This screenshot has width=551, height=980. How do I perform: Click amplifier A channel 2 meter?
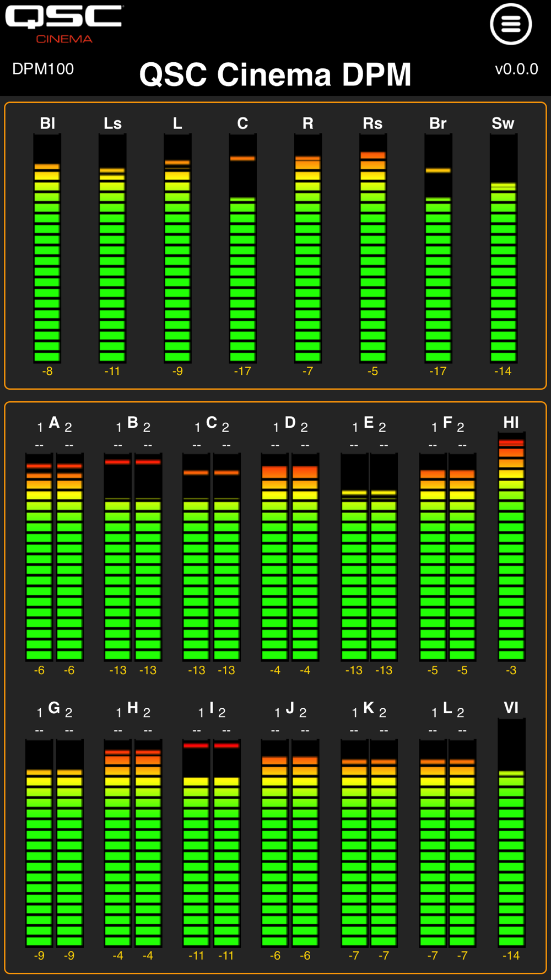[x=69, y=557]
